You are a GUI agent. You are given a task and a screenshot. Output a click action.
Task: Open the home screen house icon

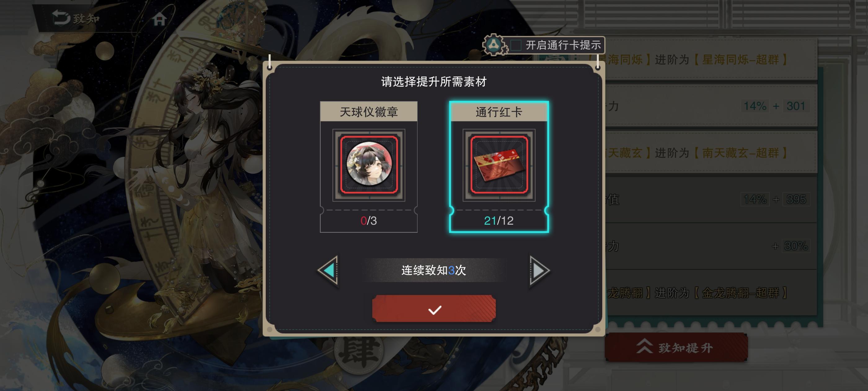point(159,19)
